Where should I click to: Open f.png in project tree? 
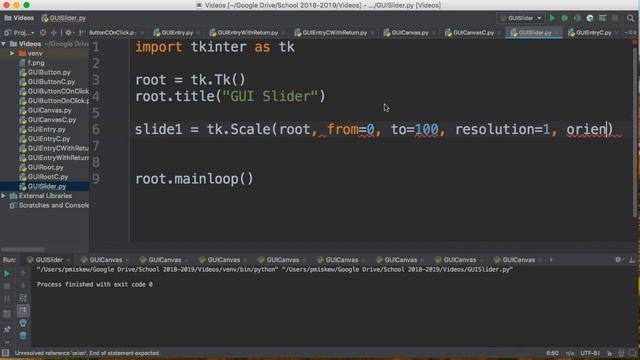[36, 63]
